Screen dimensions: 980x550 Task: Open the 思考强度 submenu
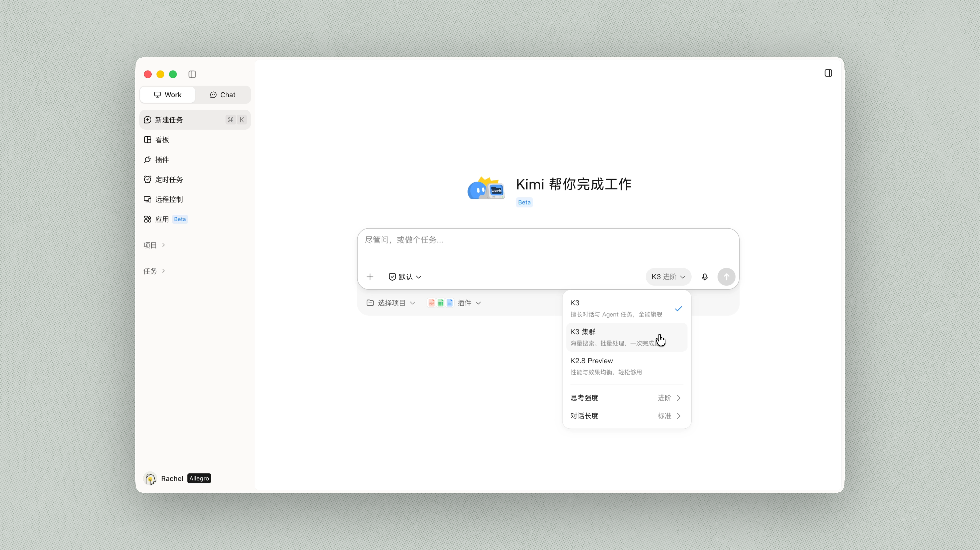coord(627,398)
